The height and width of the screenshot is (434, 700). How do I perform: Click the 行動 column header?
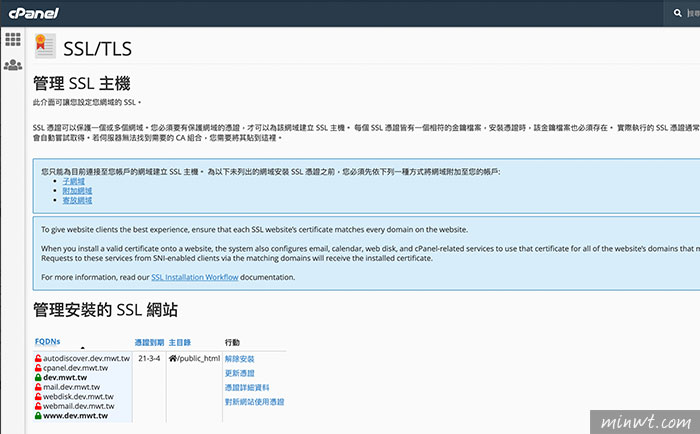pyautogui.click(x=232, y=342)
